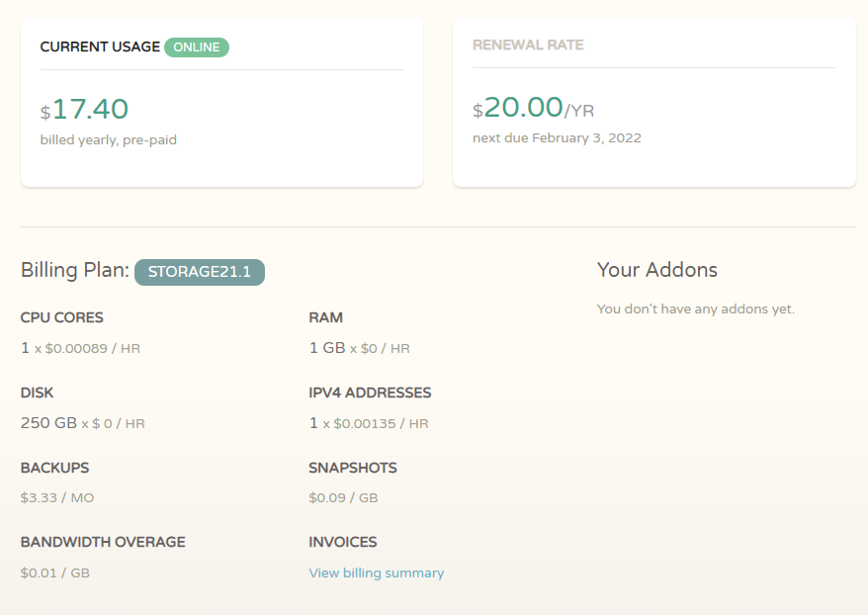The height and width of the screenshot is (615, 868).
Task: Click the Bandwidth Overage label
Action: coord(103,542)
